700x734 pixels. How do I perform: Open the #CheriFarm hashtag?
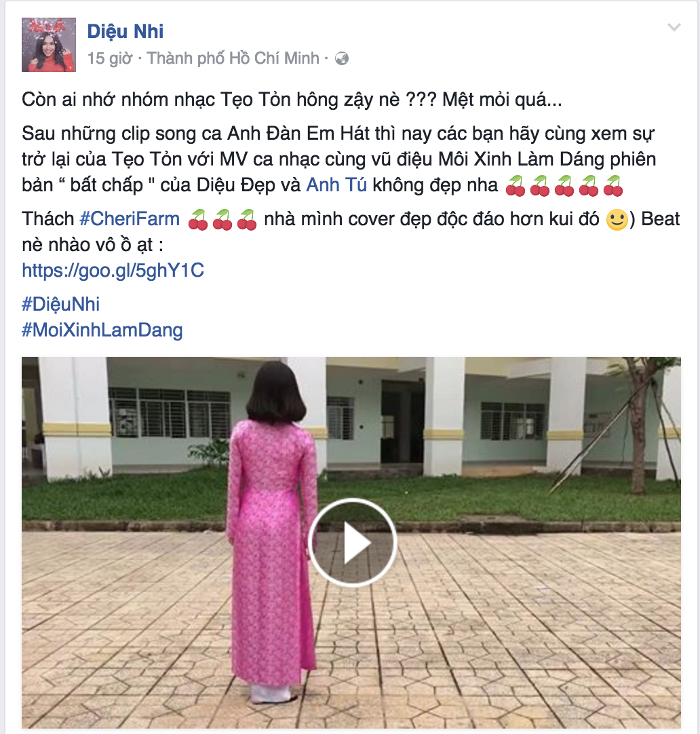point(130,218)
